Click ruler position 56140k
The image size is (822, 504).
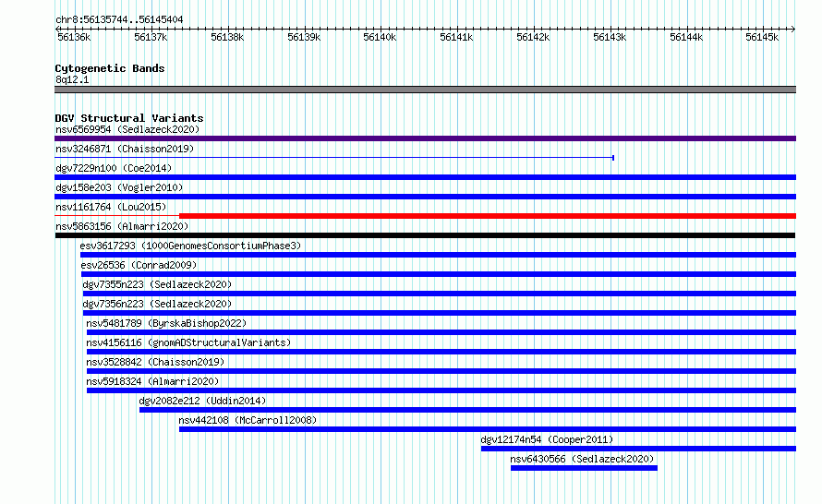point(380,37)
